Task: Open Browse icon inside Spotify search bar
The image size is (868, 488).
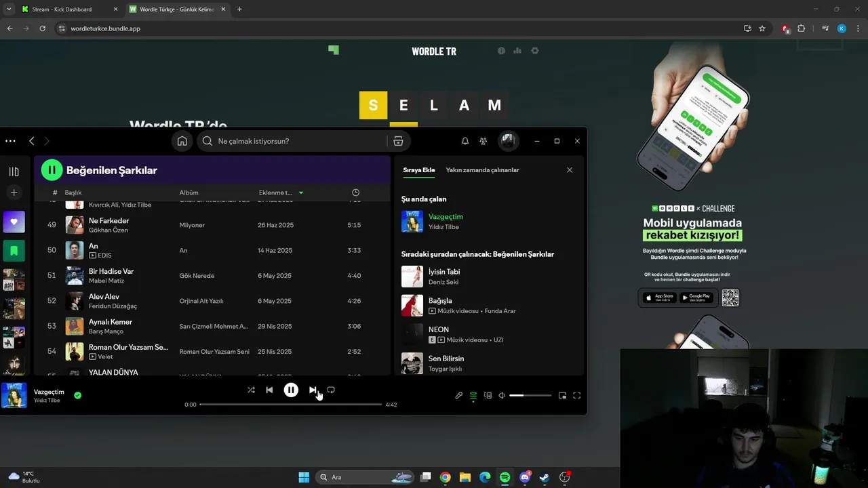Action: click(x=398, y=141)
